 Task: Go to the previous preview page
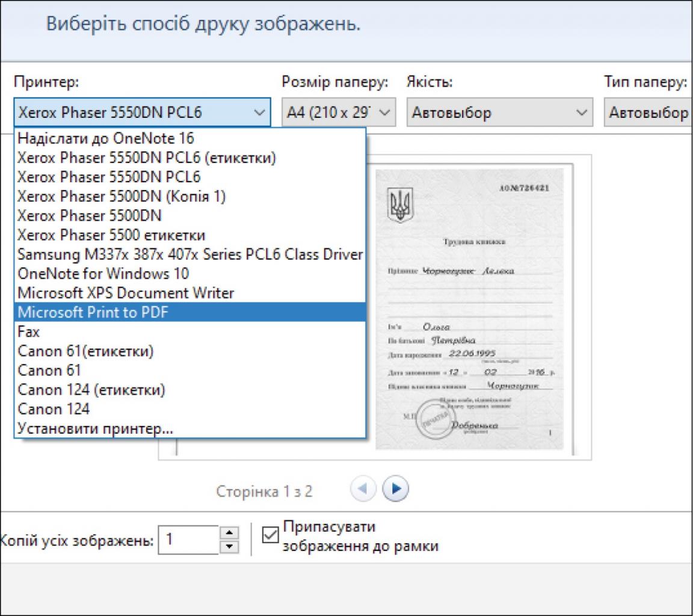[x=363, y=488]
